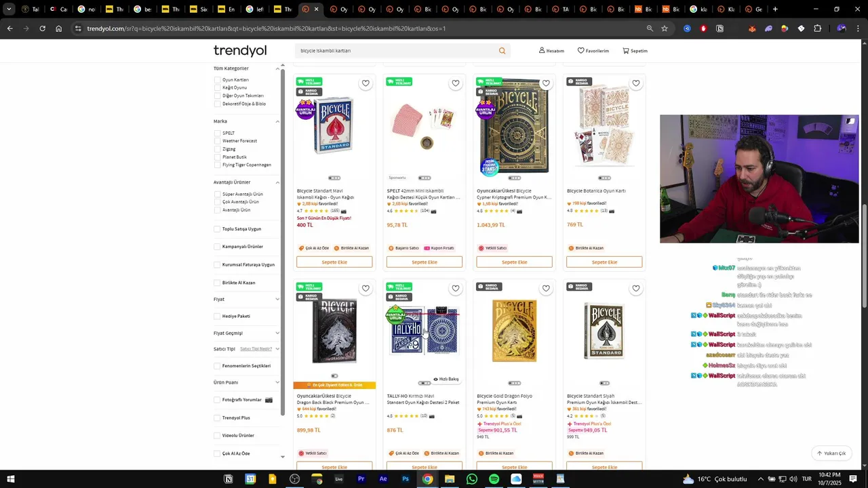The image size is (868, 488).
Task: Expand the Fiyat filter section
Action: (x=277, y=300)
